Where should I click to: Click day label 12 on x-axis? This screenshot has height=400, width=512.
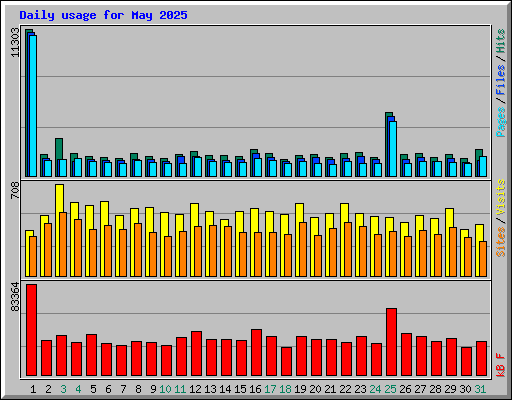point(195,389)
